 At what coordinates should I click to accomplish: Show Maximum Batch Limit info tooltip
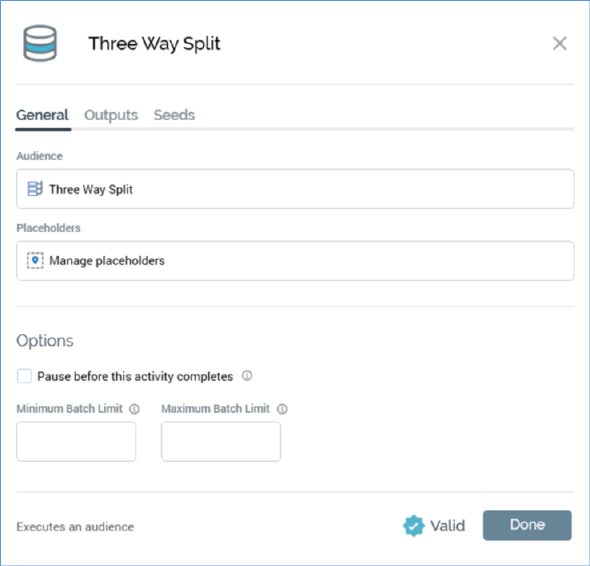[282, 409]
